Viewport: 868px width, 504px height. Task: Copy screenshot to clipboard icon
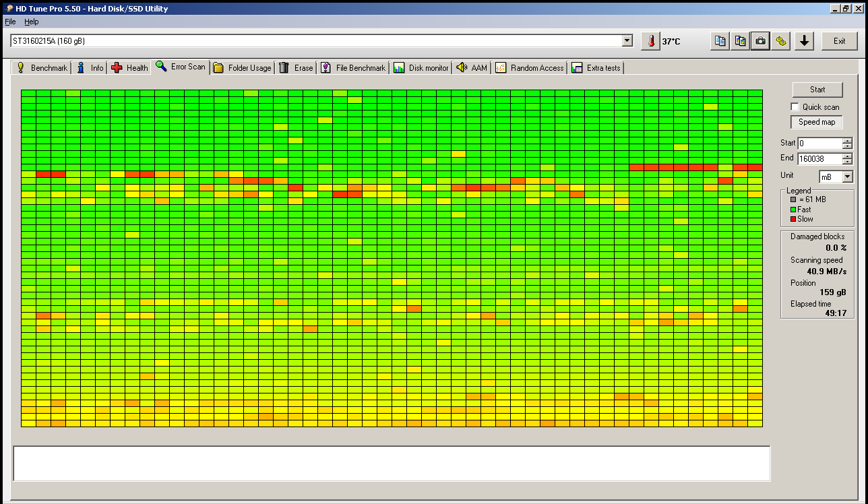point(741,41)
